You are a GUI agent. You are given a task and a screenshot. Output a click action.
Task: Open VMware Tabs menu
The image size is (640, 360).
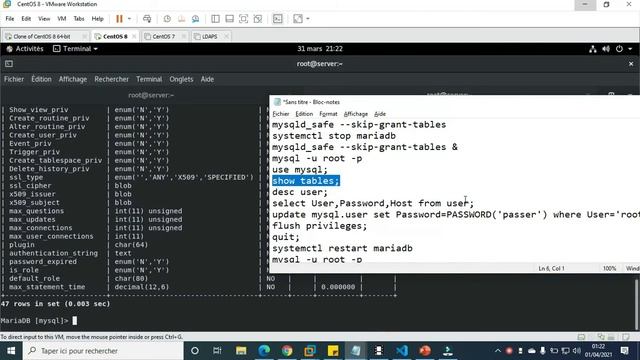click(x=79, y=19)
